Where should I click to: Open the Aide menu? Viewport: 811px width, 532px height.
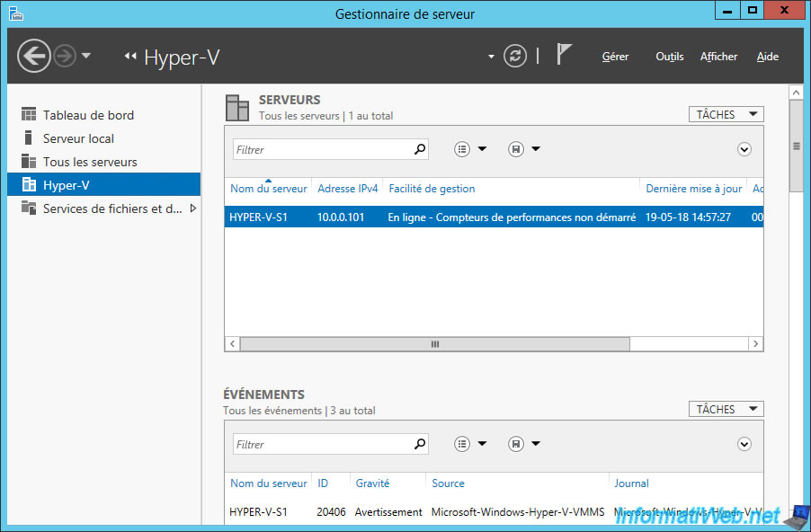768,57
